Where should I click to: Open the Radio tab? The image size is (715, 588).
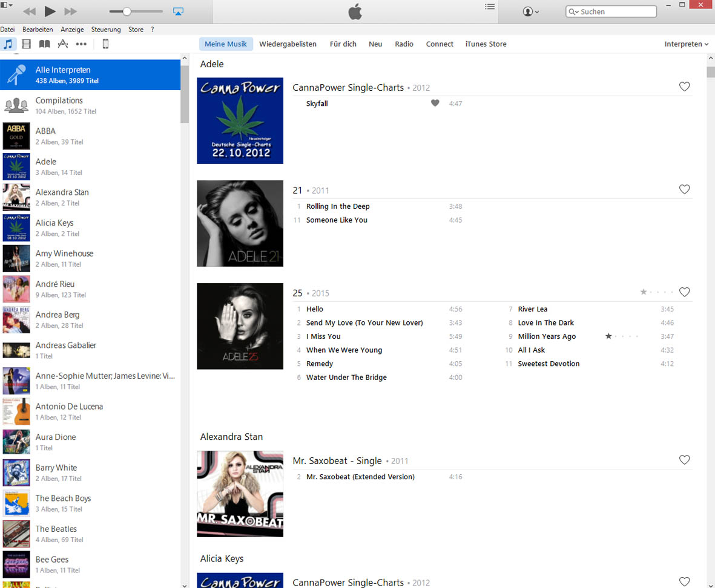coord(404,44)
